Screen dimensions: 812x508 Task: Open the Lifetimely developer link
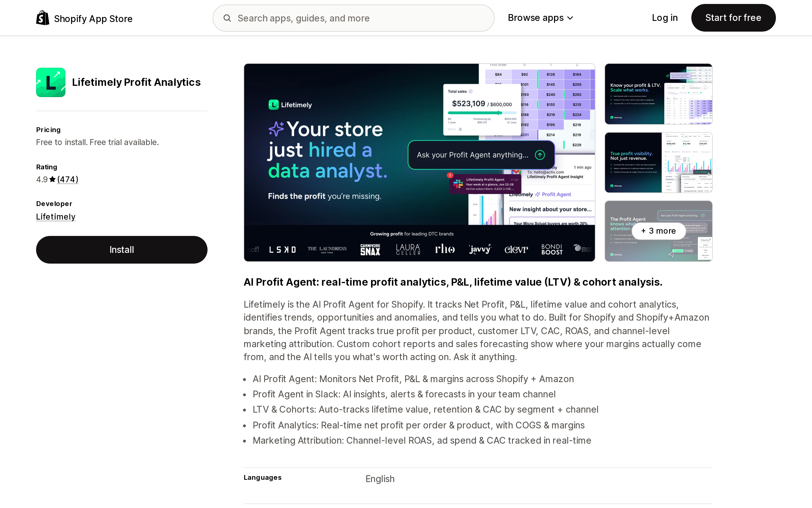[56, 217]
